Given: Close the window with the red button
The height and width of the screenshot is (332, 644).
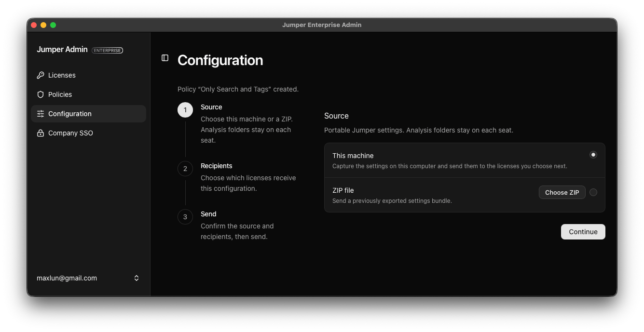Looking at the screenshot, I should point(34,25).
